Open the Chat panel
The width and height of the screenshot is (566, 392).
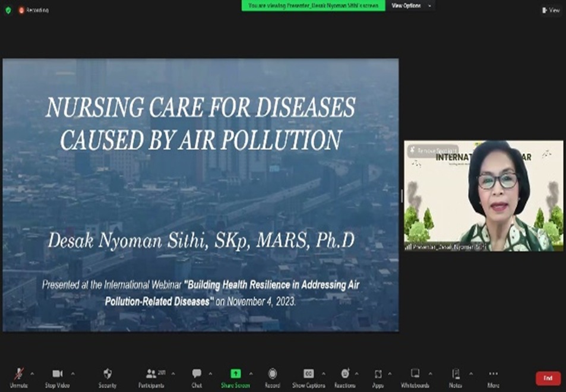point(197,377)
